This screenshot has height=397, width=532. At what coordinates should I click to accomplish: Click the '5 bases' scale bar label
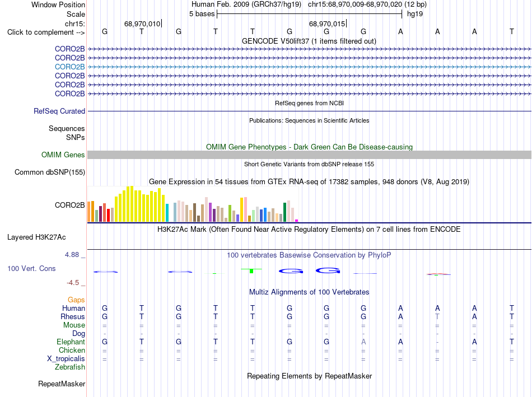(x=202, y=14)
